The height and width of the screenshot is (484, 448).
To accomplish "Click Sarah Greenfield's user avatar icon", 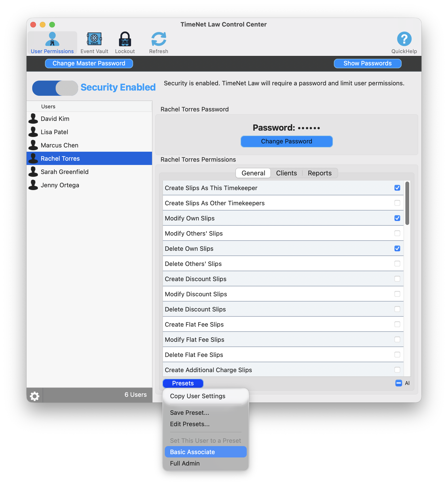I will 33,172.
